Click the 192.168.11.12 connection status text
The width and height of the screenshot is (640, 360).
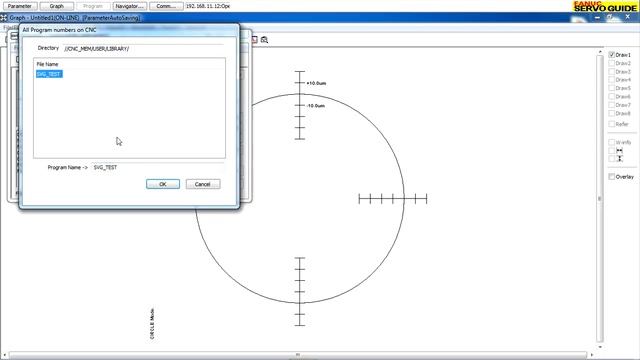click(x=208, y=6)
